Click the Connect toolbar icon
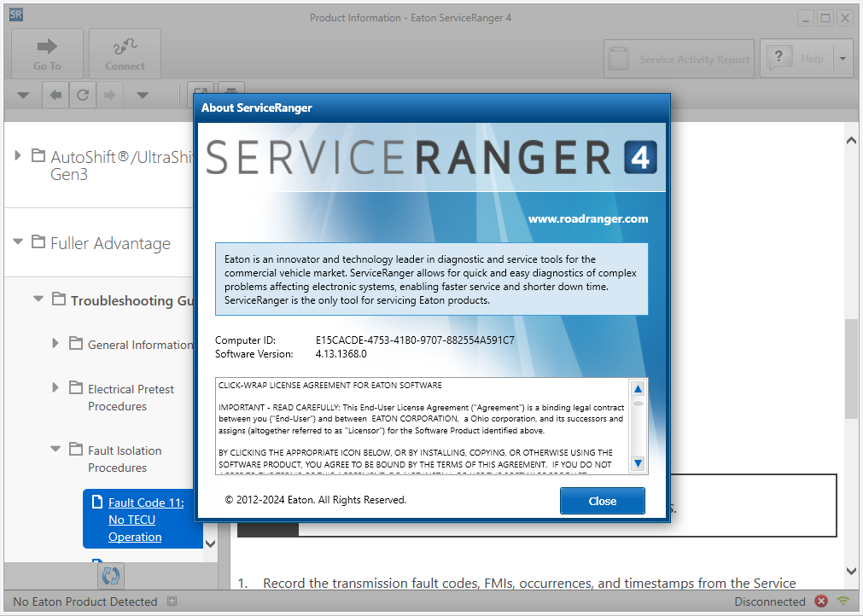Image resolution: width=863 pixels, height=616 pixels. coord(125,54)
